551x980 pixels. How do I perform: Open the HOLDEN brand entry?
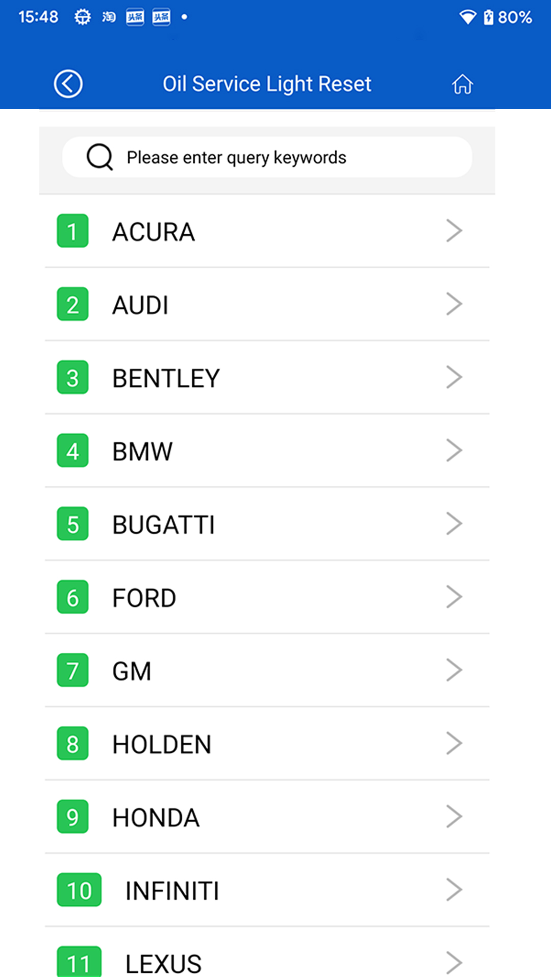click(x=162, y=744)
